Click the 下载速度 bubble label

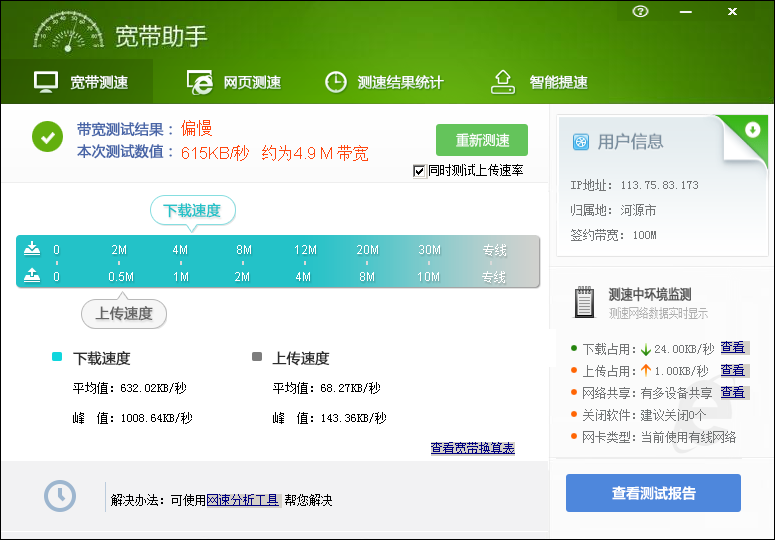[x=193, y=210]
